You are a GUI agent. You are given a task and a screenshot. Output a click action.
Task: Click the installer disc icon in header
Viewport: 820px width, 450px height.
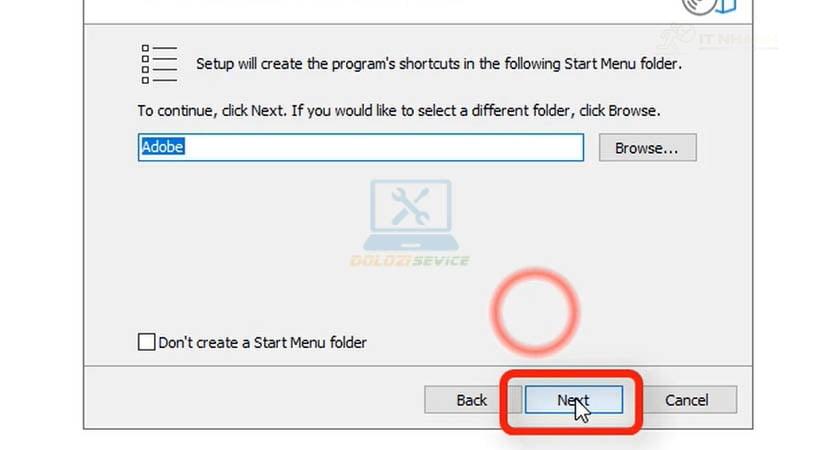tap(709, 6)
